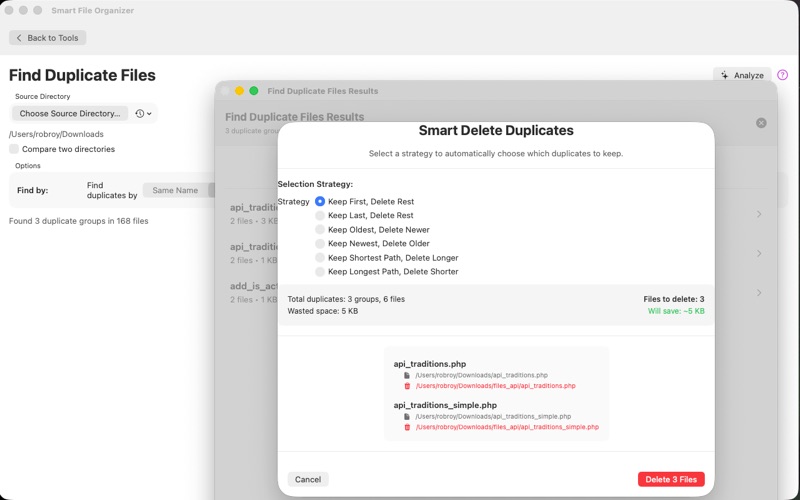Click the back chevron in Back to Tools

(x=19, y=38)
